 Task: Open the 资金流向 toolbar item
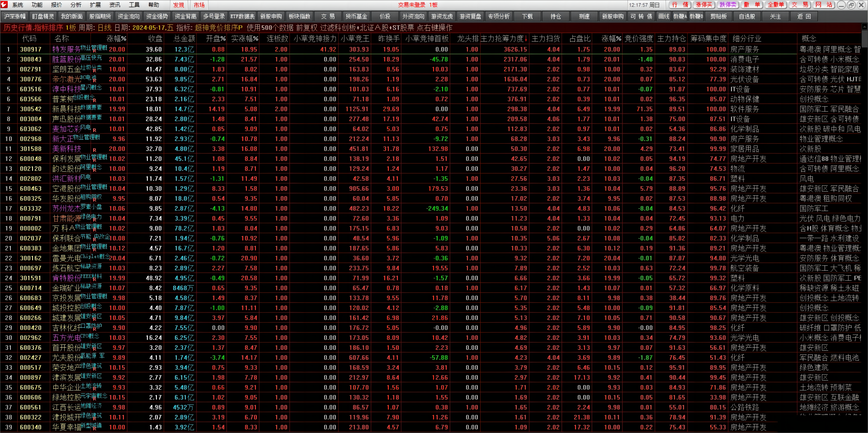click(x=128, y=16)
